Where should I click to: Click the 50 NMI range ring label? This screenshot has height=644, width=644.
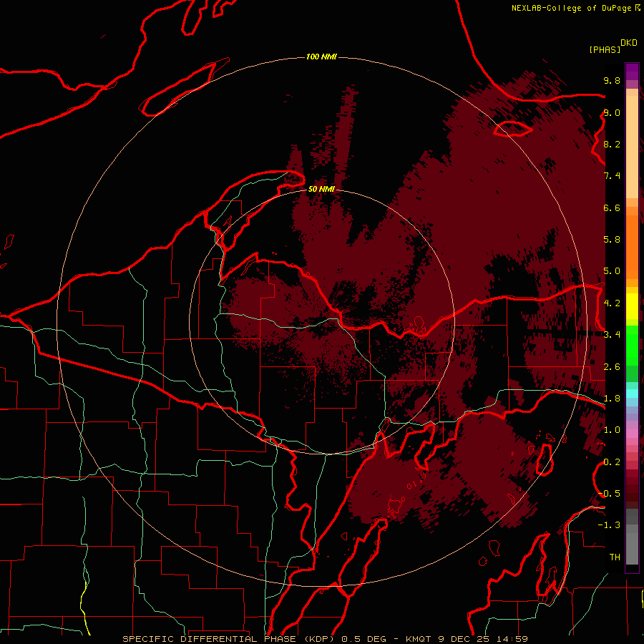click(x=321, y=189)
